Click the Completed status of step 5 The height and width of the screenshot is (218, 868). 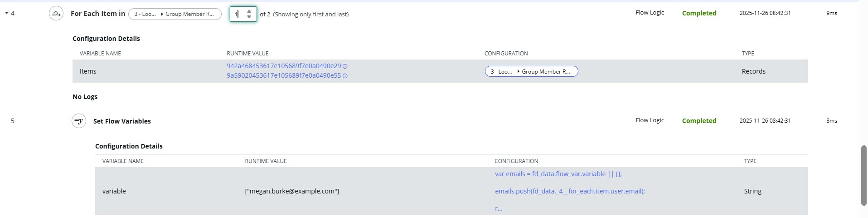point(699,121)
